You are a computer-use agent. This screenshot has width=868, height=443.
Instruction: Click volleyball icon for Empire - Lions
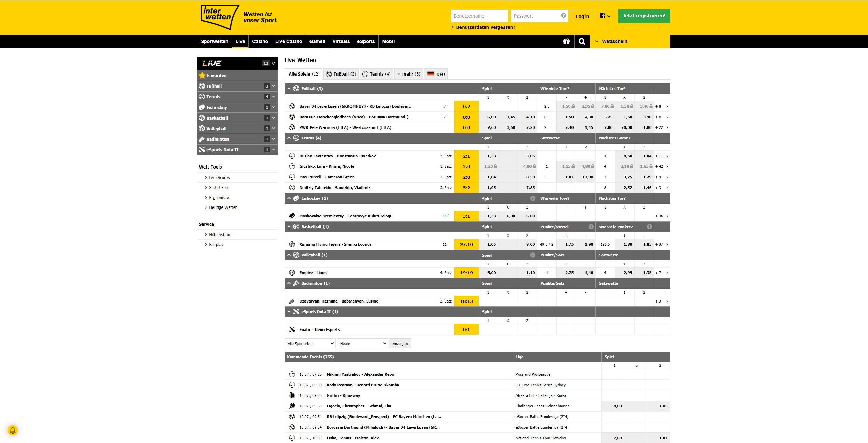(292, 273)
